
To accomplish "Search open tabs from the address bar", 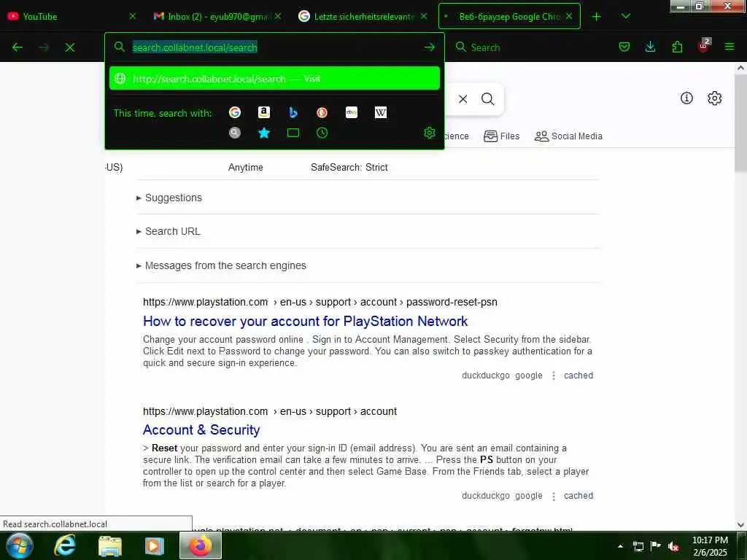I will click(x=293, y=133).
